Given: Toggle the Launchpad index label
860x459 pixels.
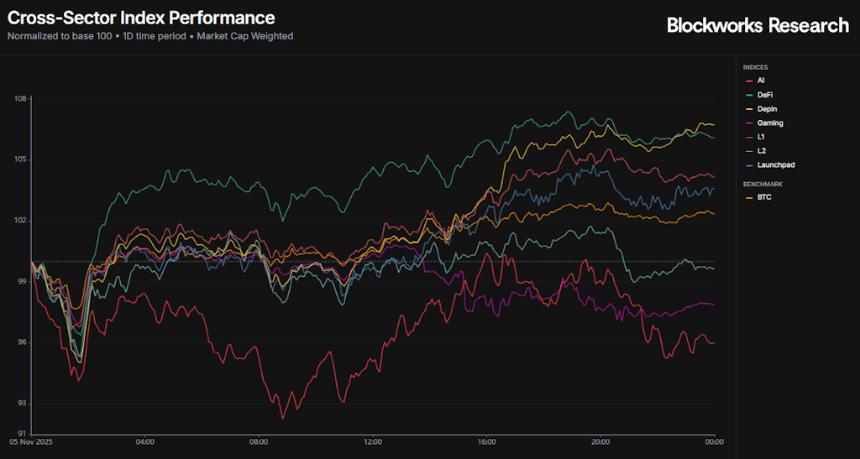Looking at the screenshot, I should (774, 164).
